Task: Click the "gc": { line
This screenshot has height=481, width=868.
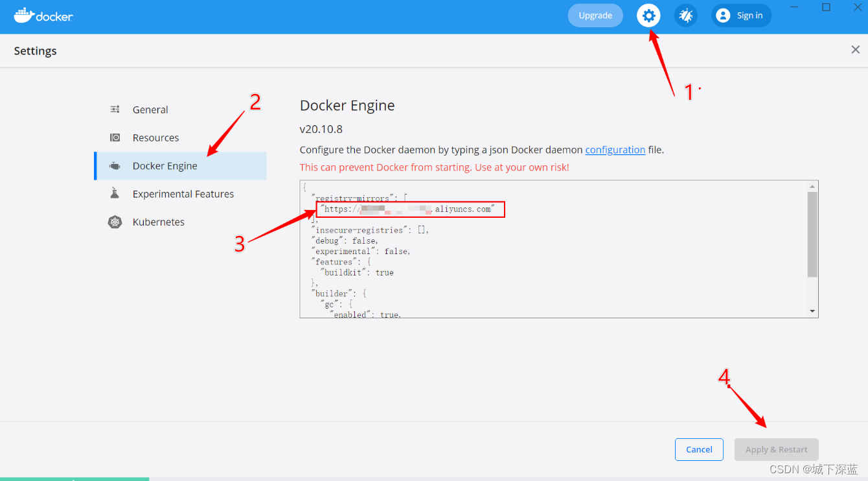Action: 336,304
